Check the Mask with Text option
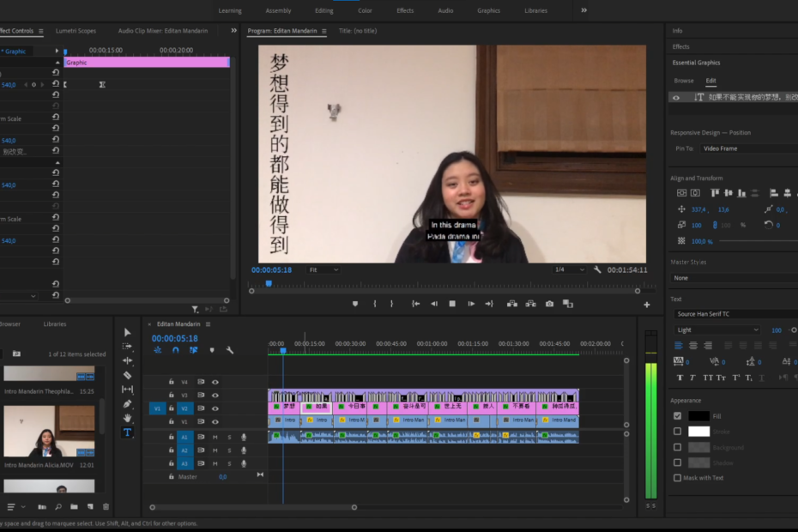Screen dimensions: 798x532 pos(678,478)
